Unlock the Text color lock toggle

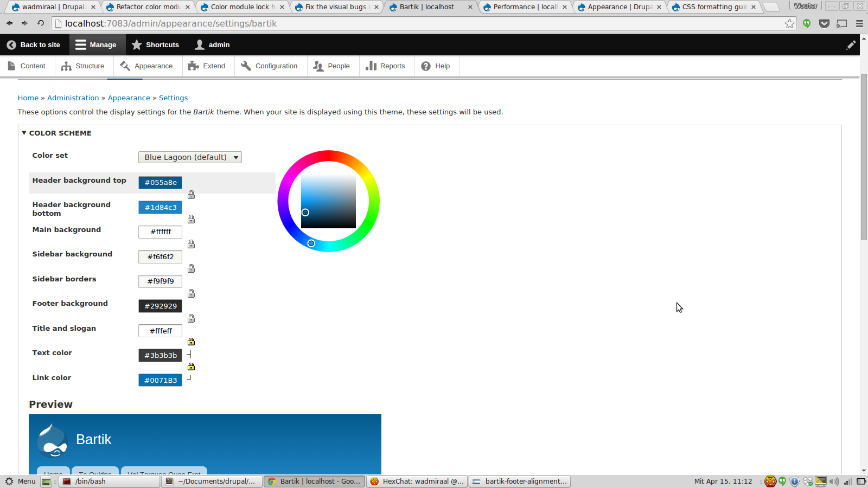[191, 366]
